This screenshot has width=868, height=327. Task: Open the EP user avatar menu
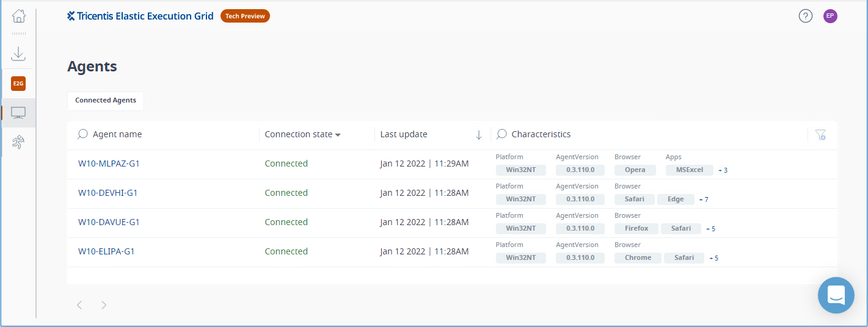830,16
